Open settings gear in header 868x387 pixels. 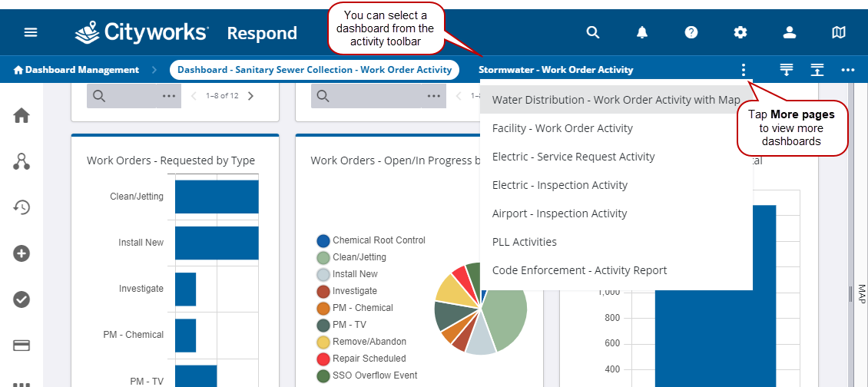(740, 33)
